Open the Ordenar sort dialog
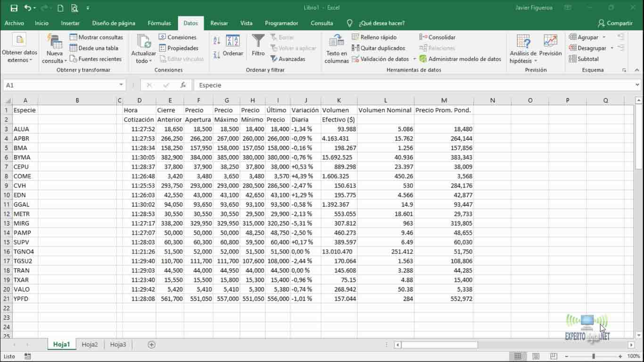Screen dimensions: 644x362 click(233, 46)
